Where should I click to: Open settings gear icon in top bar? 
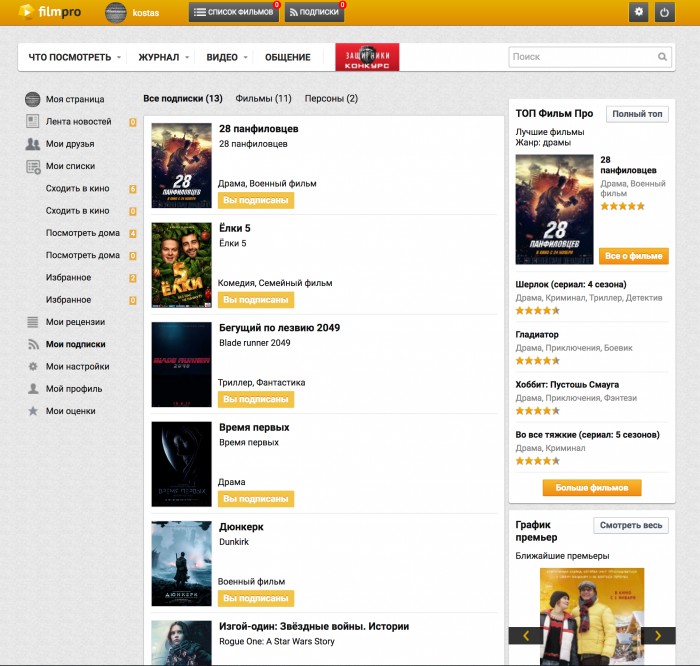(x=638, y=12)
